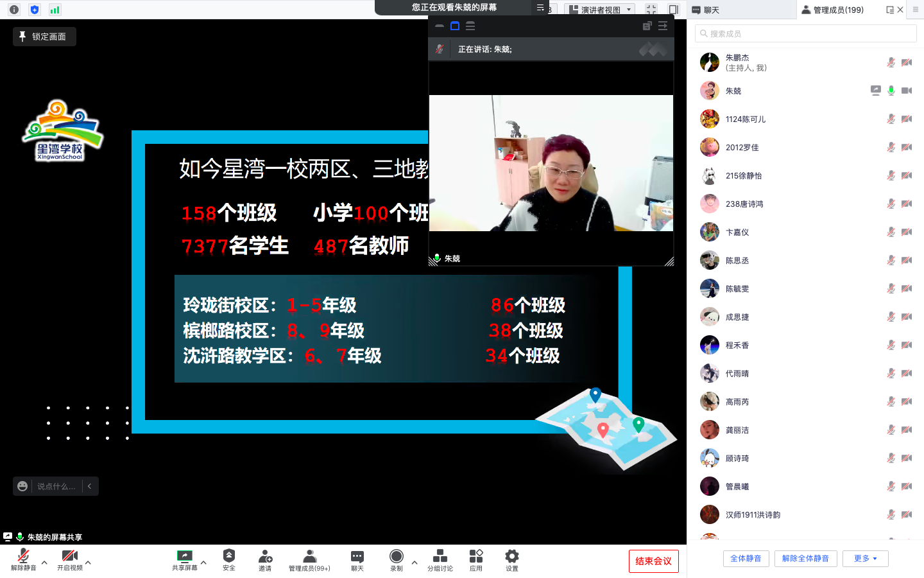Viewport: 924px width, 578px height.
Task: Open Breakout Rooms (分组讨论) icon
Action: (x=440, y=557)
